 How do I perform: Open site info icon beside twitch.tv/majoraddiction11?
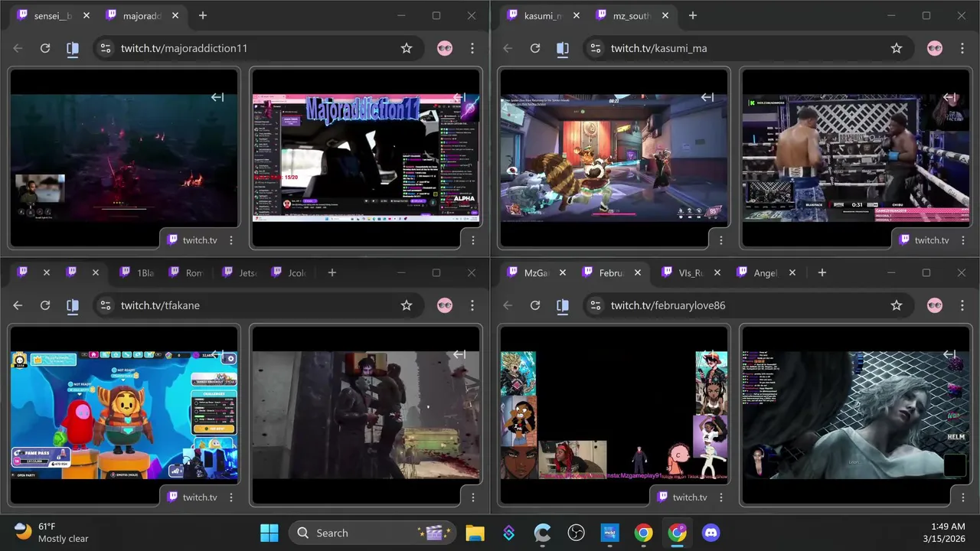coord(106,48)
